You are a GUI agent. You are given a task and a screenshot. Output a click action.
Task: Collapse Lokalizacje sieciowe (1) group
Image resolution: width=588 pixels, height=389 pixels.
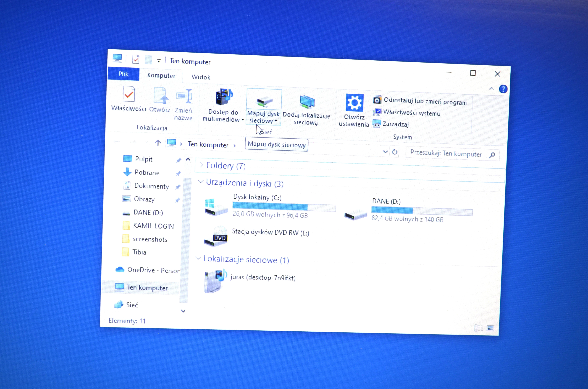[198, 258]
